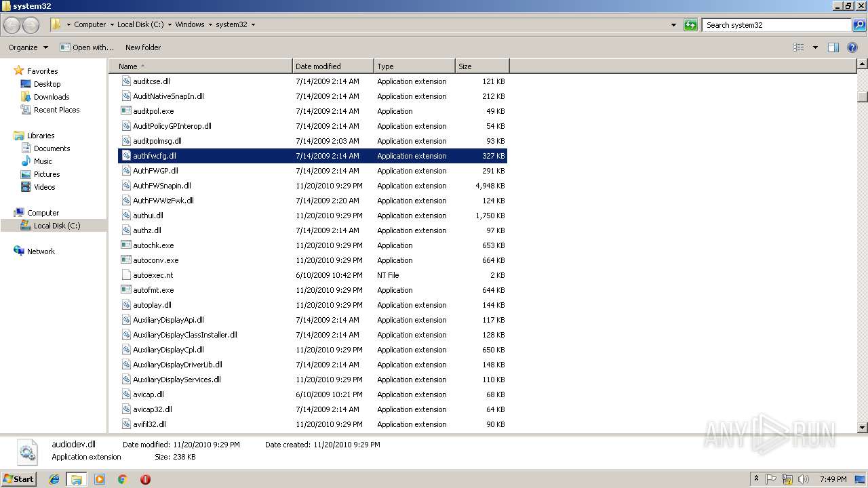Click Google Chrome taskbar icon
868x488 pixels.
coord(122,479)
